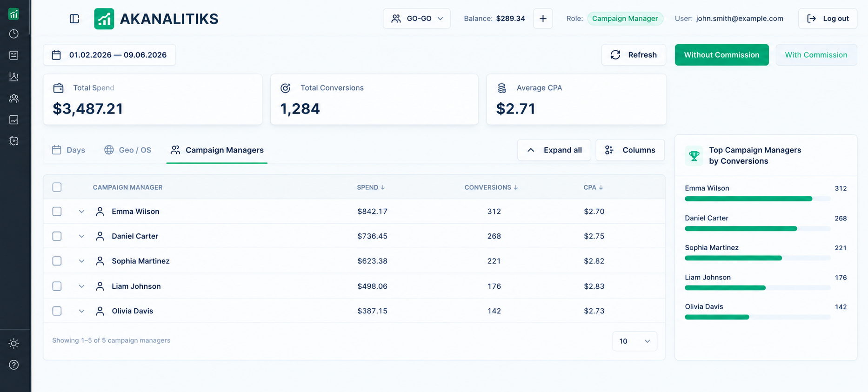Click Daniel Carter's conversions progress bar

pyautogui.click(x=757, y=229)
